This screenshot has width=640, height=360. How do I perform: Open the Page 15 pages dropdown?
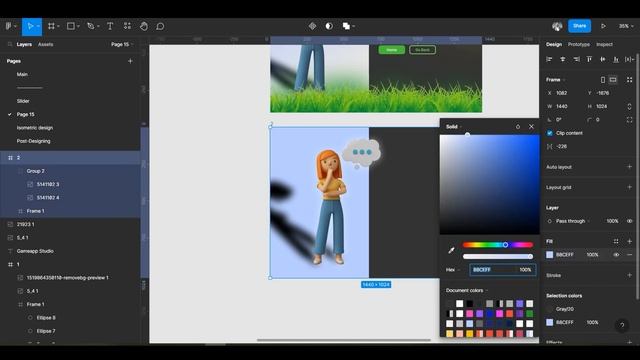[x=122, y=44]
